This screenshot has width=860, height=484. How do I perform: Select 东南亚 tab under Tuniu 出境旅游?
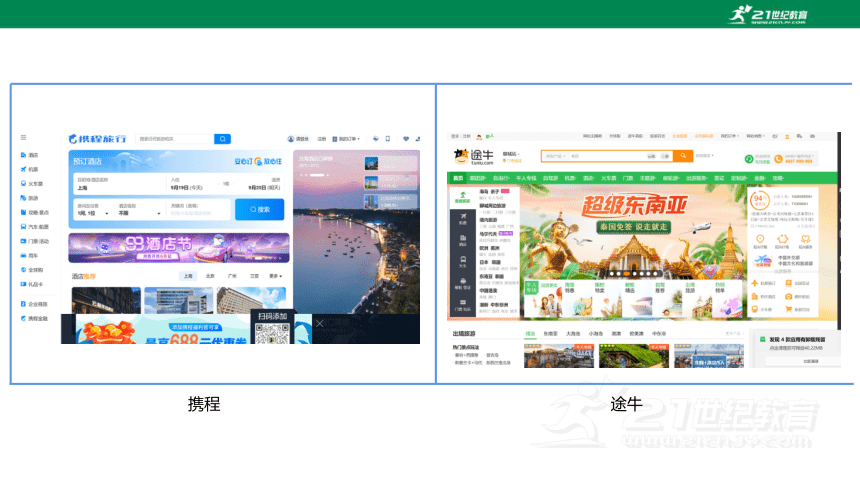pyautogui.click(x=550, y=334)
